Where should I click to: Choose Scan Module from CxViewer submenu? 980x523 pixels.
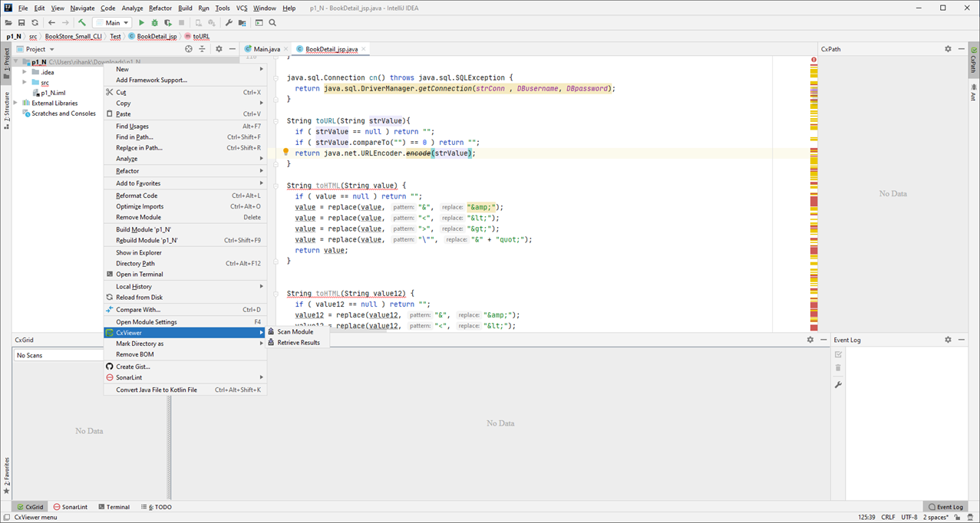(295, 332)
